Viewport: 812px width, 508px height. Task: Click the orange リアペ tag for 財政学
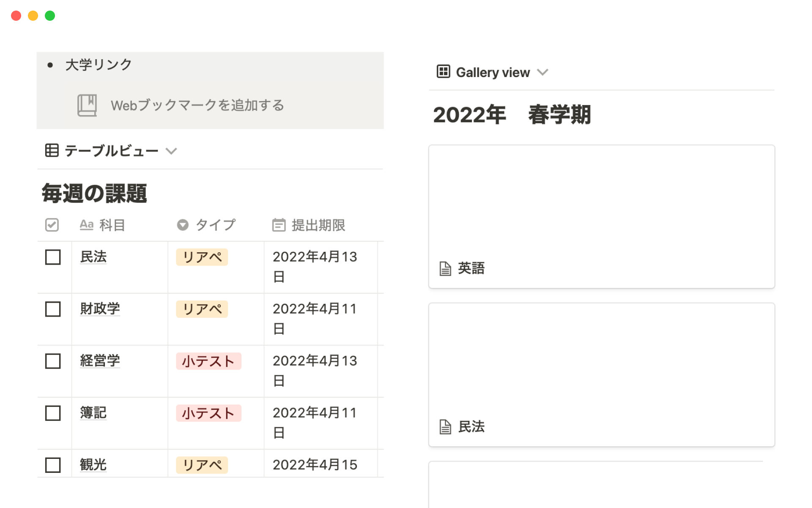coord(202,309)
